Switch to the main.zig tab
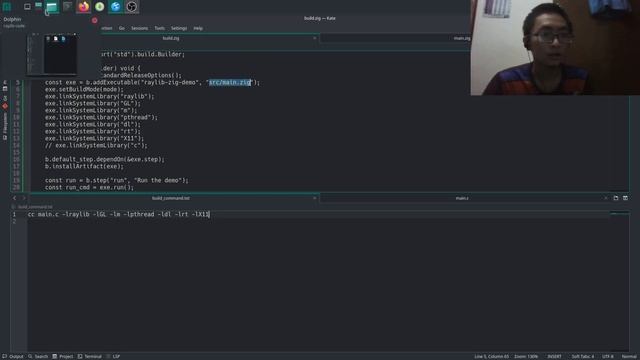 (x=462, y=38)
